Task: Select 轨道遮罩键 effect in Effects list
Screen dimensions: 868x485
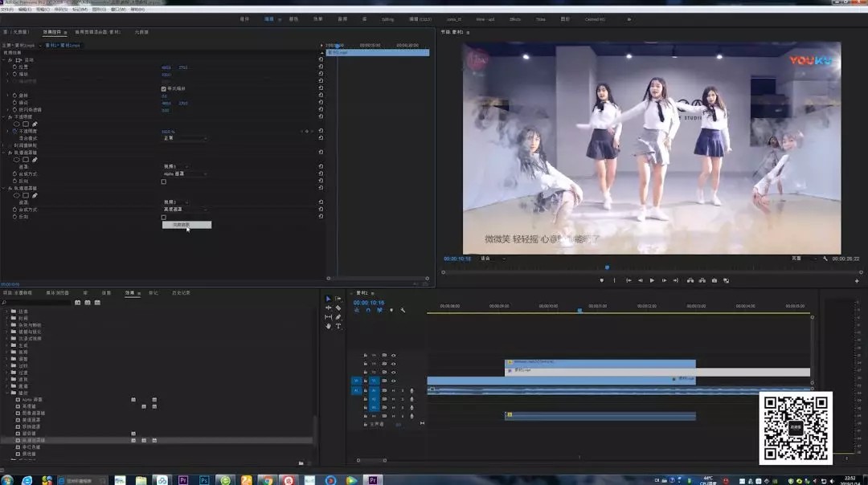Action: pyautogui.click(x=33, y=440)
